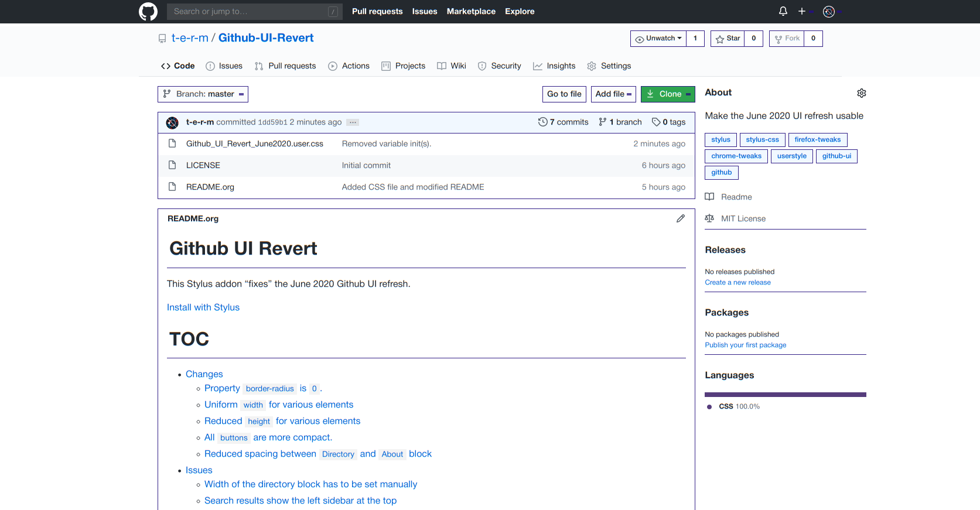Expand the Unwatch dropdown
This screenshot has height=510, width=980.
[x=658, y=39]
